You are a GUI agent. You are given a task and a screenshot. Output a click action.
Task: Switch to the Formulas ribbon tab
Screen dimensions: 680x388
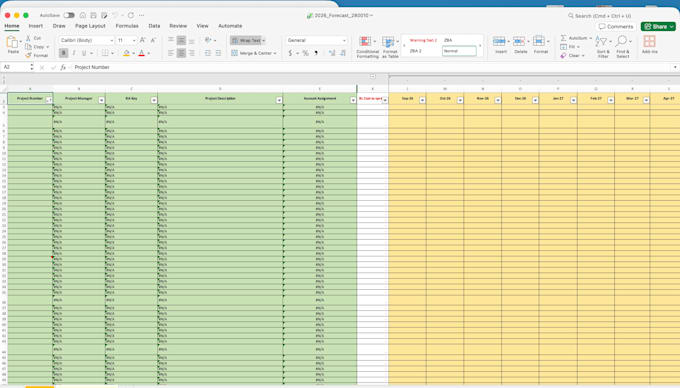click(127, 26)
